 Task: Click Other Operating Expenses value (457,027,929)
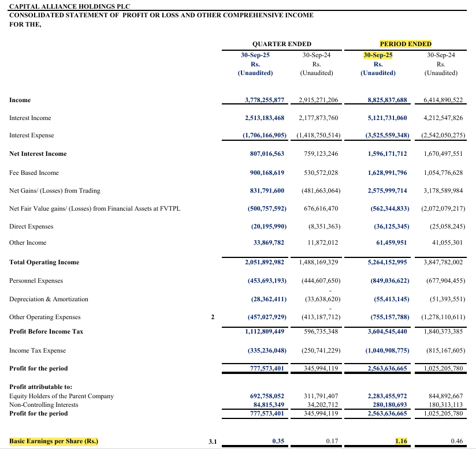pyautogui.click(x=267, y=317)
